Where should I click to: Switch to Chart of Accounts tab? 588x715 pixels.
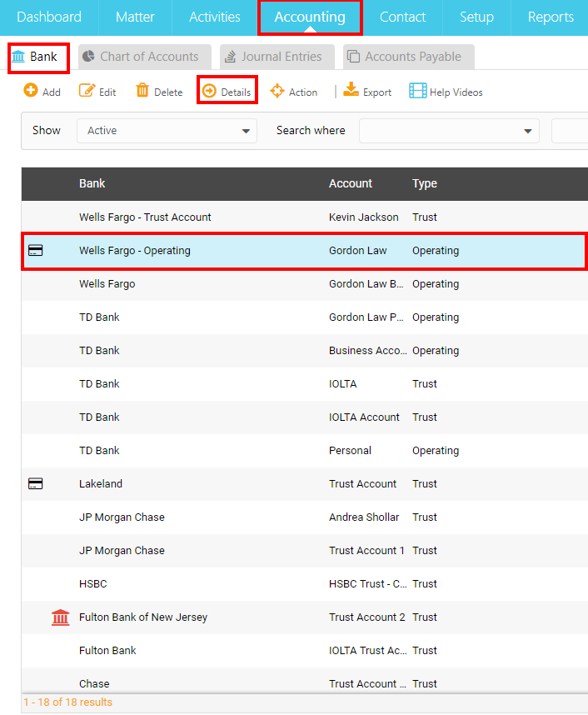(144, 57)
